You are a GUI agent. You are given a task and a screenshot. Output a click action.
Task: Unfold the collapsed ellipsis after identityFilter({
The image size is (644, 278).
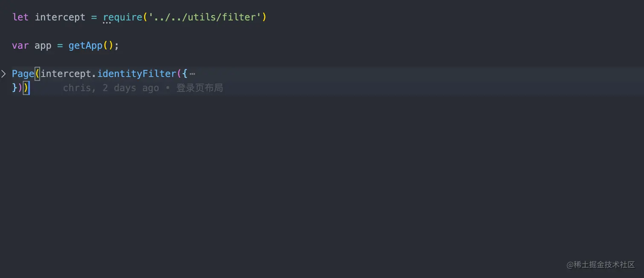tap(192, 74)
